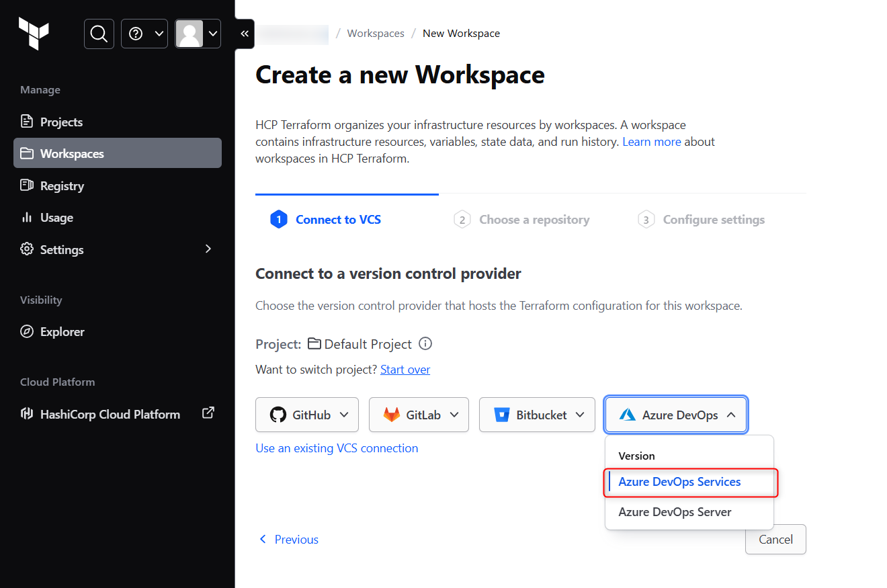
Task: Click Workspaces breadcrumb link
Action: tap(376, 33)
